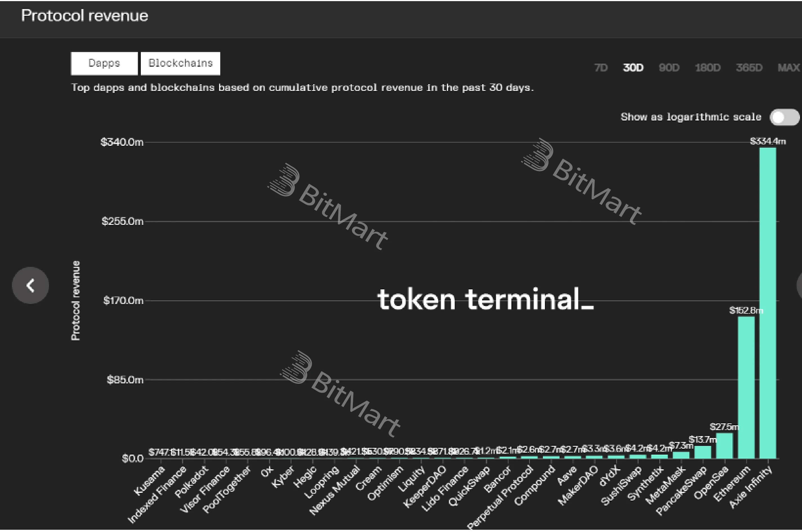The width and height of the screenshot is (802, 532).
Task: Switch to the Dapps tab
Action: point(104,63)
